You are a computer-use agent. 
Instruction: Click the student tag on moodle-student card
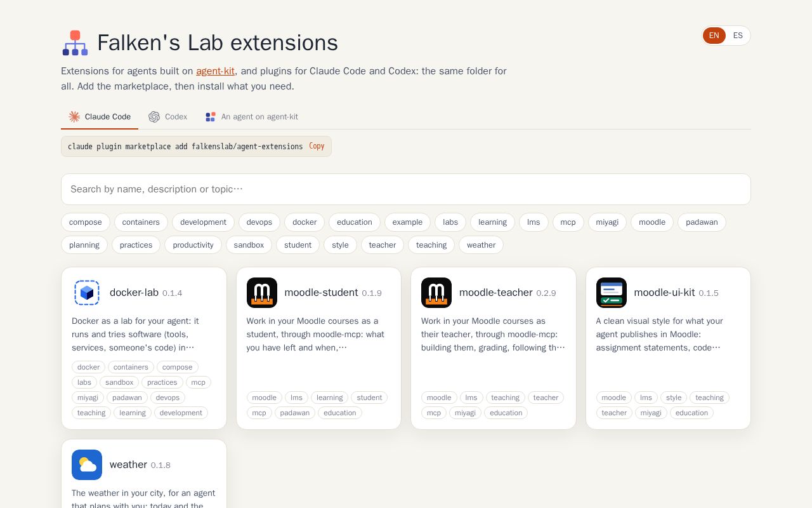click(369, 398)
